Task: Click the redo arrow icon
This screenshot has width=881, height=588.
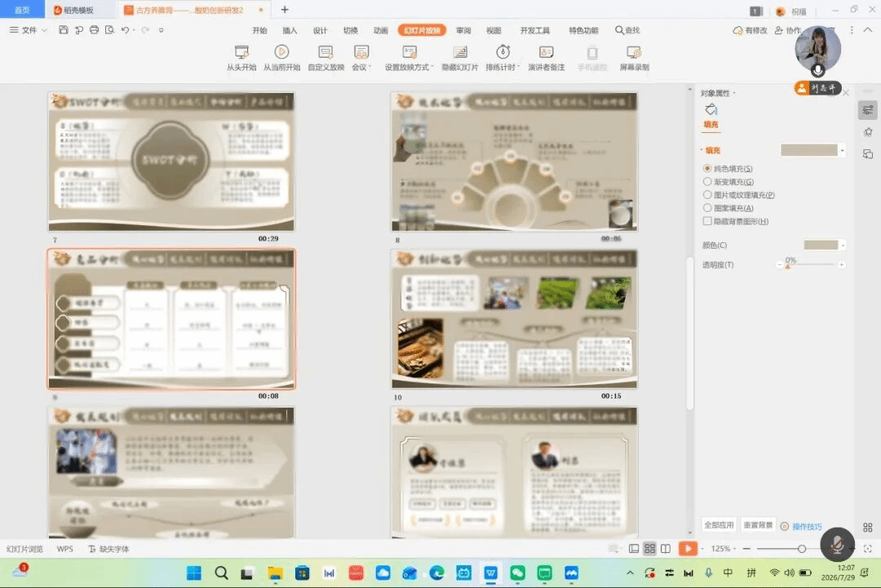Action: 145,29
